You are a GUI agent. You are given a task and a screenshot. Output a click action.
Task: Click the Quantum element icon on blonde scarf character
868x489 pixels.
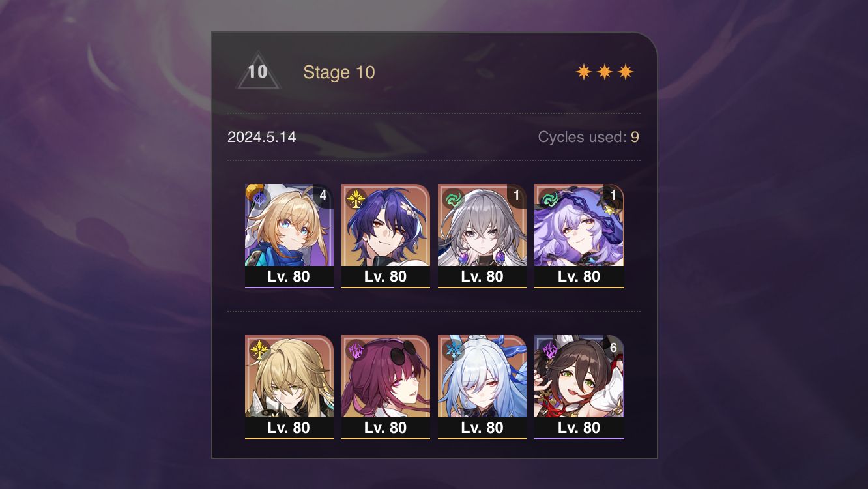259,198
